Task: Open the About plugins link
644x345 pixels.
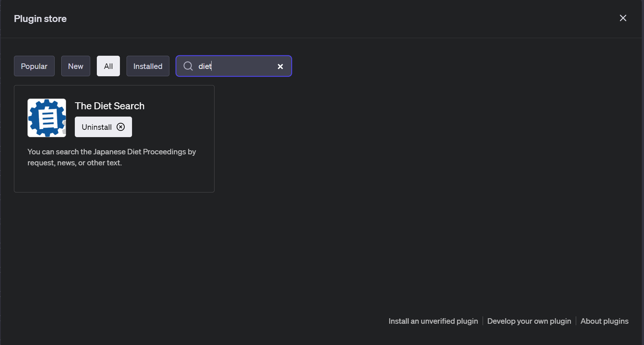Action: 604,321
